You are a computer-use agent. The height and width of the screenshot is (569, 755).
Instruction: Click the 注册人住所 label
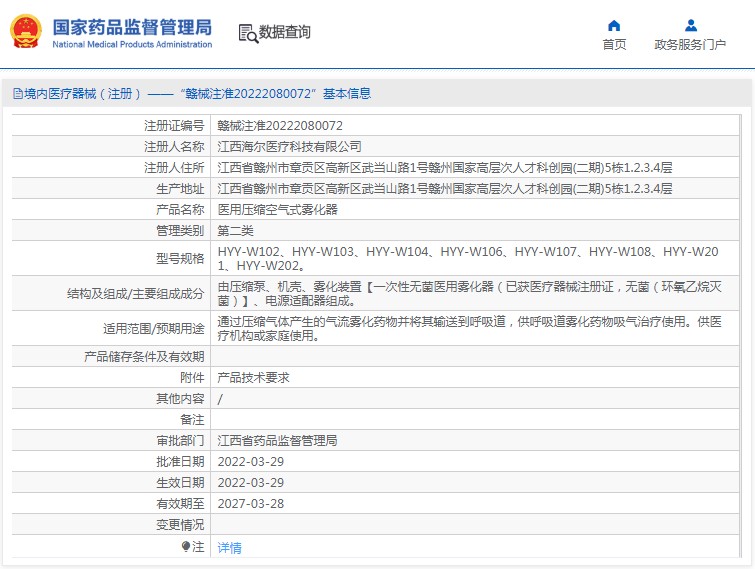click(x=174, y=168)
